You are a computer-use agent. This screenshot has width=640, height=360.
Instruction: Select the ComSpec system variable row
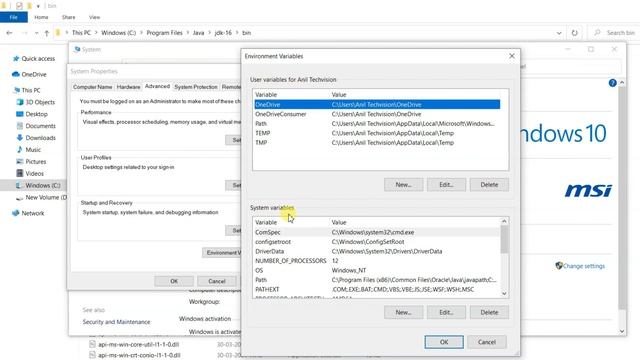[x=377, y=232]
